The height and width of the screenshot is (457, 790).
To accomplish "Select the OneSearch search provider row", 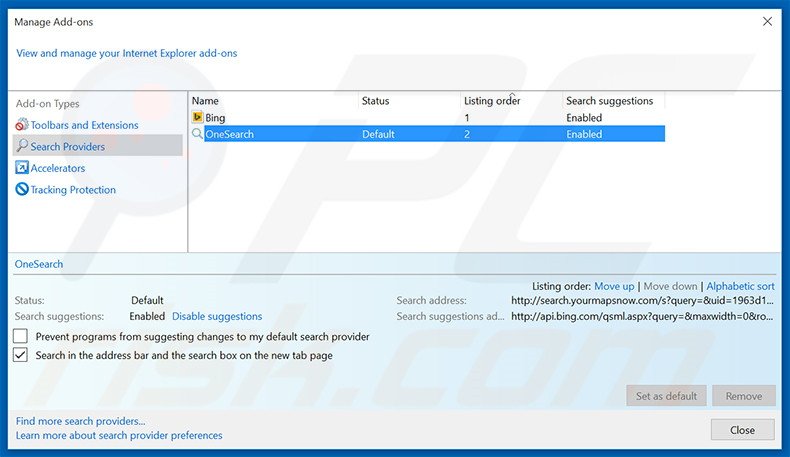I will pos(428,134).
